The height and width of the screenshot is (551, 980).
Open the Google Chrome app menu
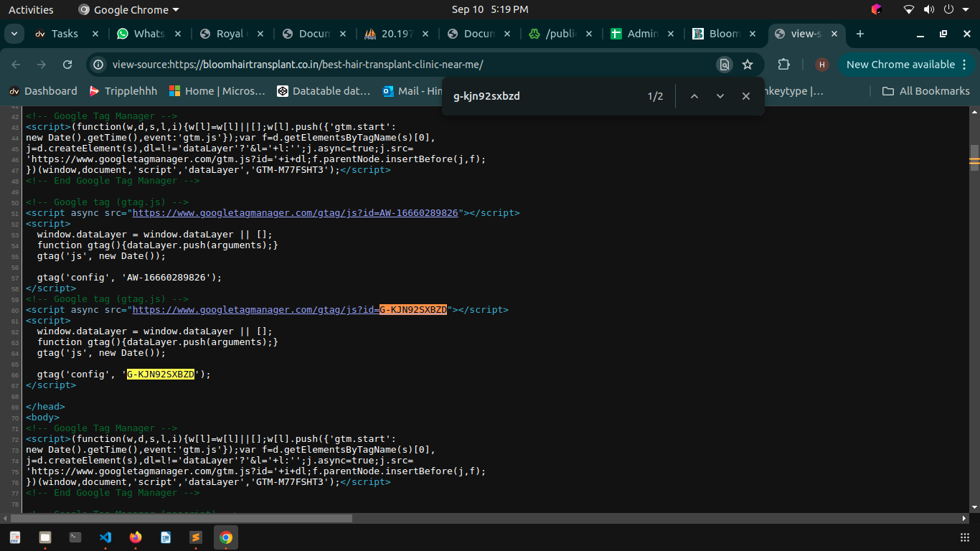click(x=128, y=9)
